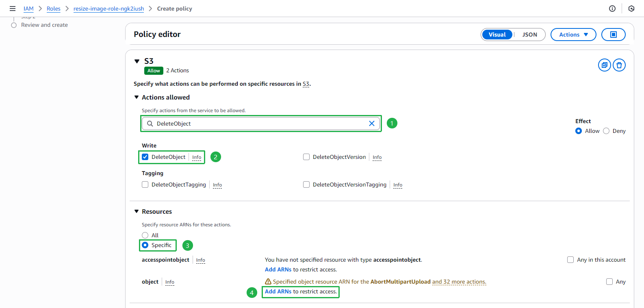Go to IAM breadcrumb link
644x308 pixels.
tap(28, 9)
